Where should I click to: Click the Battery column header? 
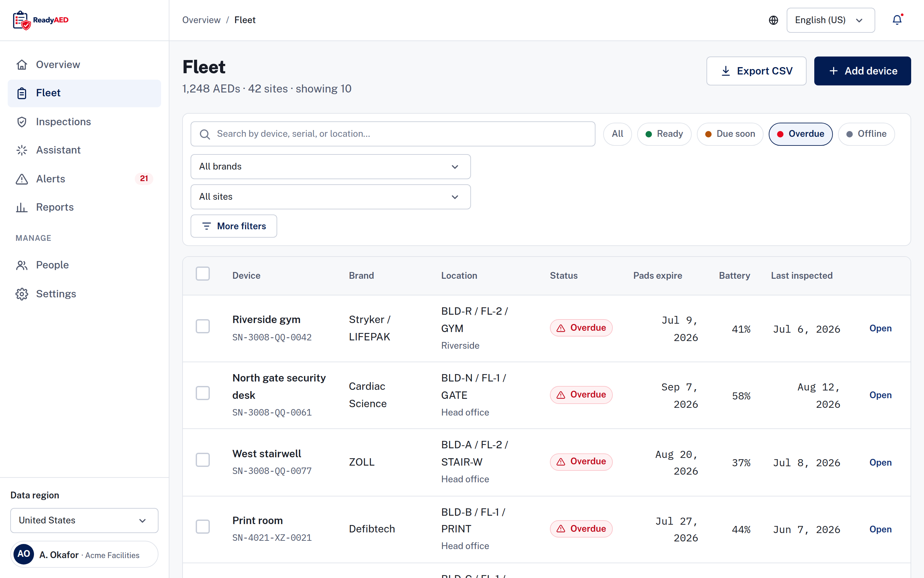pyautogui.click(x=734, y=276)
